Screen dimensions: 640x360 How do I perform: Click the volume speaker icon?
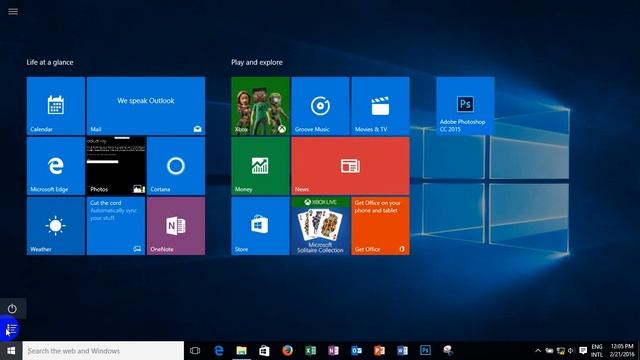pos(571,351)
